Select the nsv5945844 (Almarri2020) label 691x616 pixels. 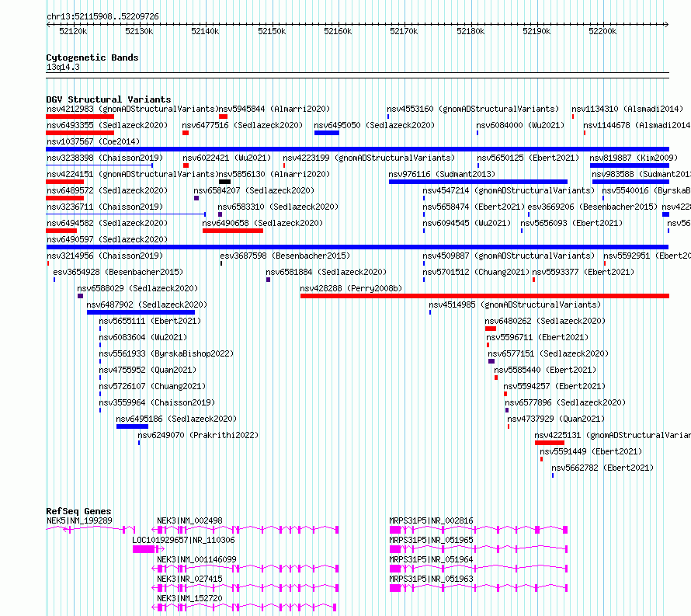275,109
